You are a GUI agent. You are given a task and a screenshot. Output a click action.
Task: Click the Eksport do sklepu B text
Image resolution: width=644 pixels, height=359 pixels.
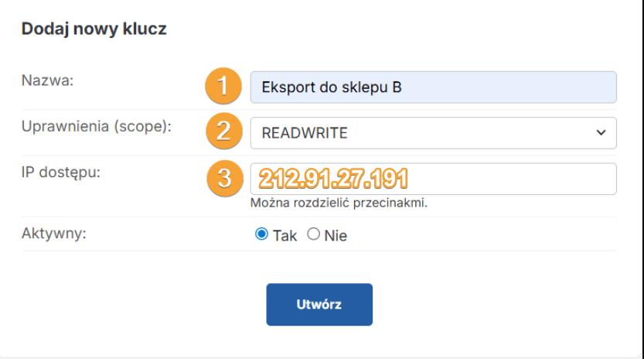332,87
